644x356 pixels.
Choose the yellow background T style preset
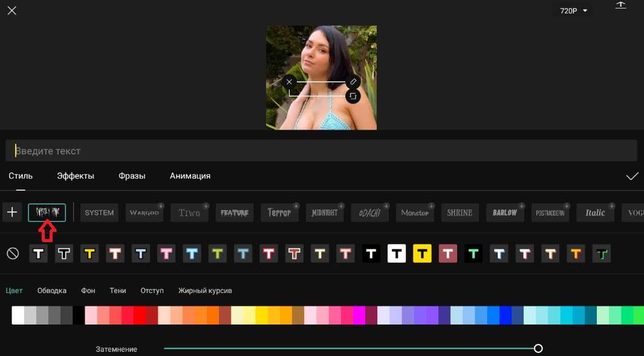[421, 254]
